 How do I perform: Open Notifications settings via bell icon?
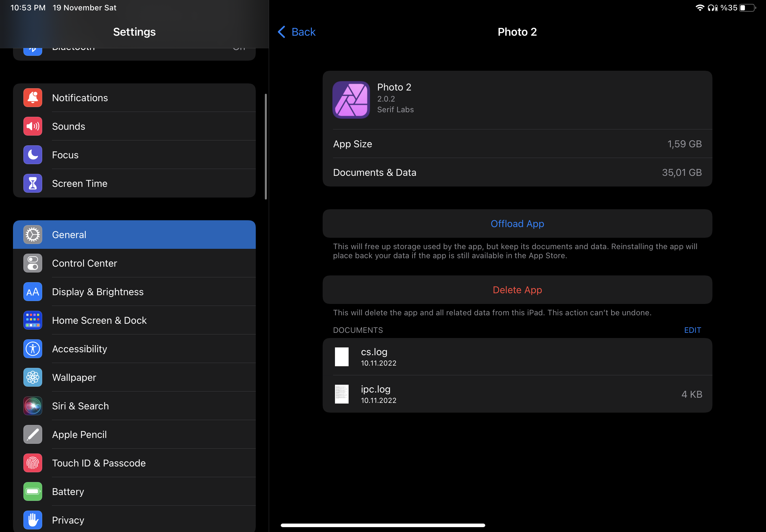(32, 98)
